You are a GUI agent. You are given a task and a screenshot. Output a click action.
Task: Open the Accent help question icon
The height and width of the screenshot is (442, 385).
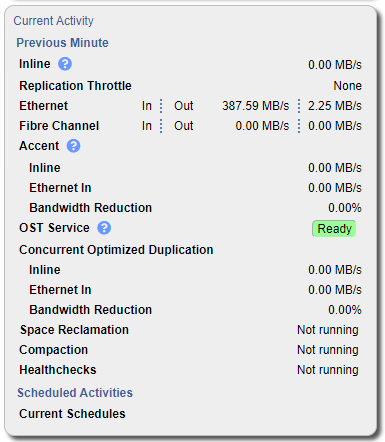[x=73, y=146]
